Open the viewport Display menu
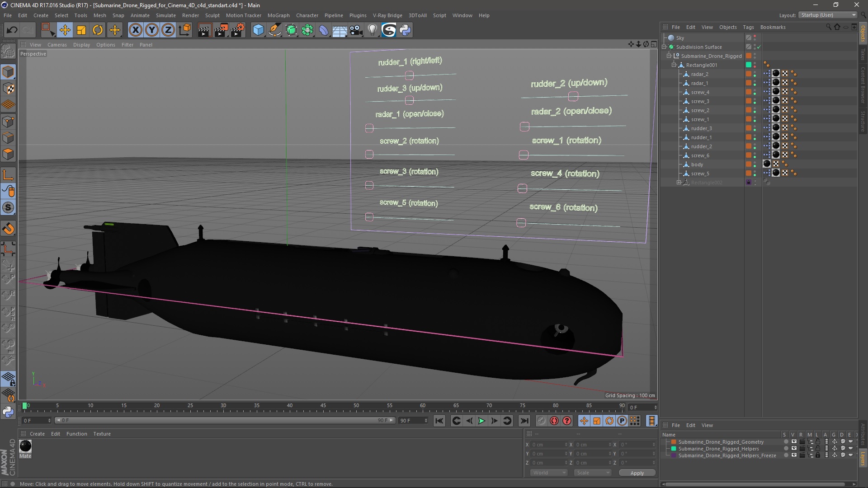 [x=81, y=45]
